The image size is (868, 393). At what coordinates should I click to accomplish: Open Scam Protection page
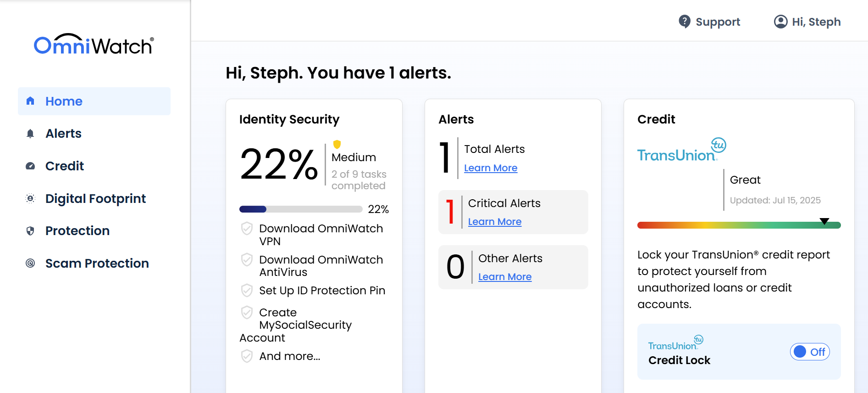click(94, 263)
